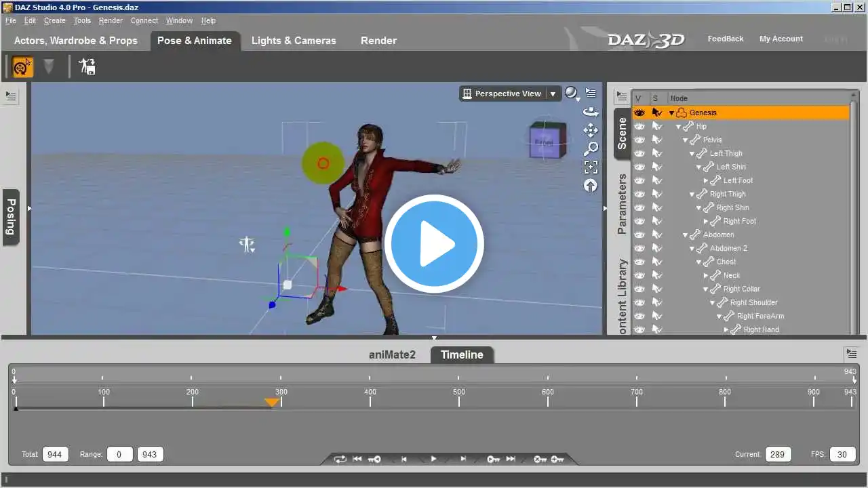Jump to the first frame
Image resolution: width=868 pixels, height=488 pixels.
pyautogui.click(x=357, y=459)
